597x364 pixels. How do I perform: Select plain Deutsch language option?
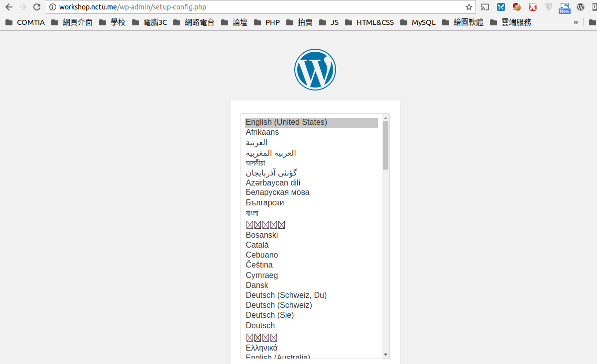point(311,326)
